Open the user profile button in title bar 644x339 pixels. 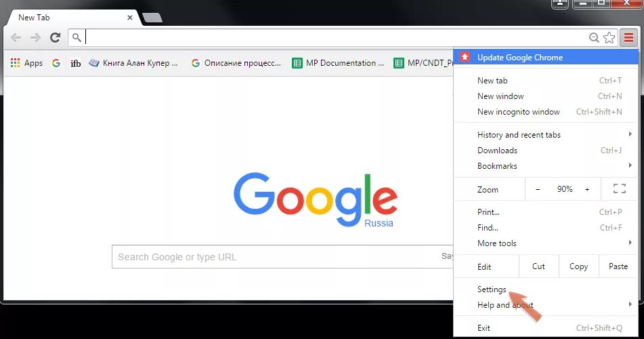tap(560, 3)
